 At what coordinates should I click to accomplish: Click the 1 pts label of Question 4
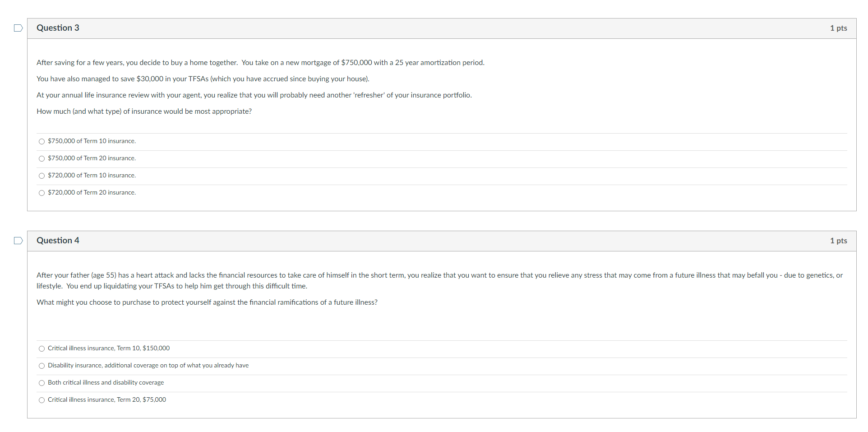[838, 241]
